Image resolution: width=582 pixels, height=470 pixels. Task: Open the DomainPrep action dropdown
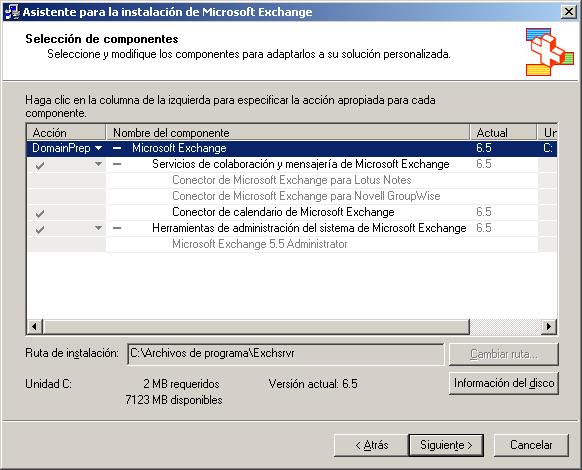click(98, 148)
